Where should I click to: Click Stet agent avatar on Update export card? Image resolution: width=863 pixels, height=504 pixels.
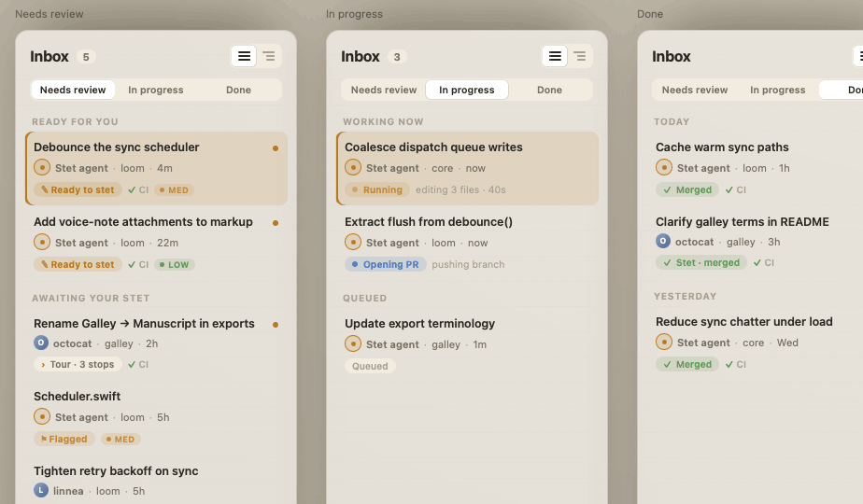[353, 343]
